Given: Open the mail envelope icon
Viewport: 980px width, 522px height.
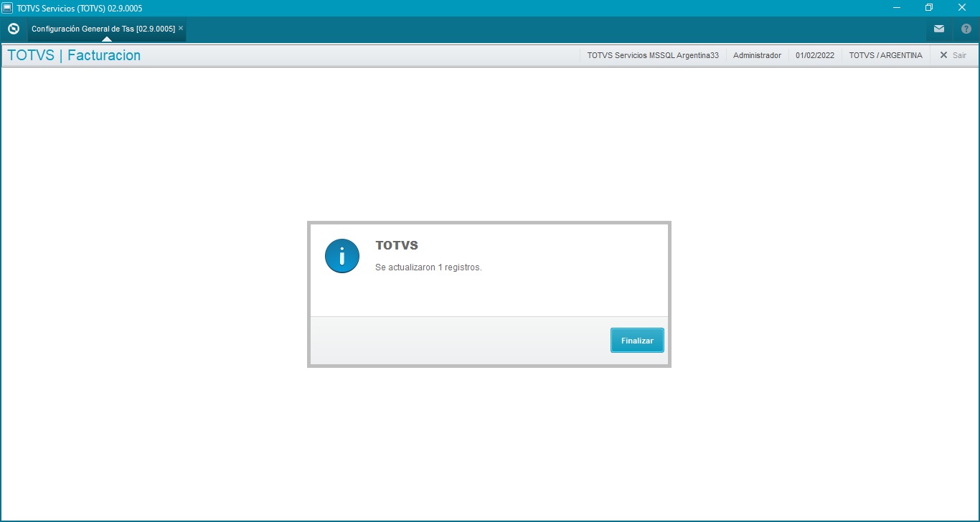Looking at the screenshot, I should tap(939, 29).
